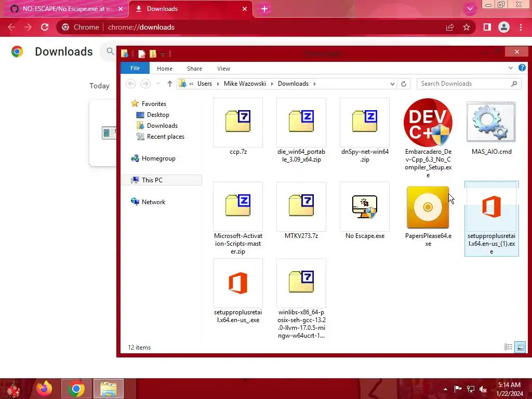Select Downloads under Favorites
The image size is (532, 399).
pos(162,126)
